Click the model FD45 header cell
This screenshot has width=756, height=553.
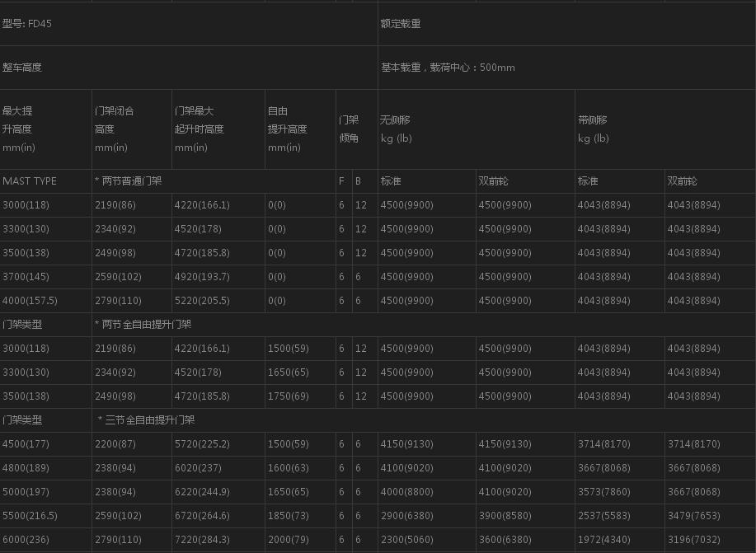point(27,24)
